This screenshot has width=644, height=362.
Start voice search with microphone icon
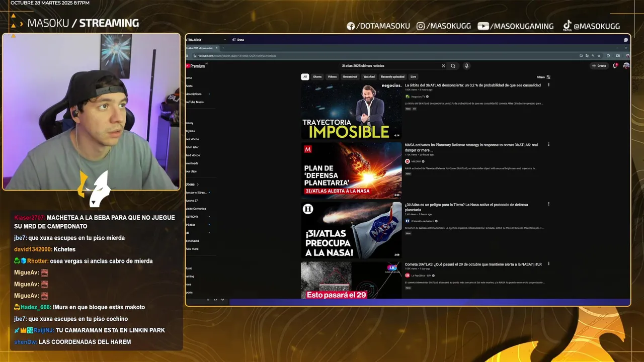[466, 66]
